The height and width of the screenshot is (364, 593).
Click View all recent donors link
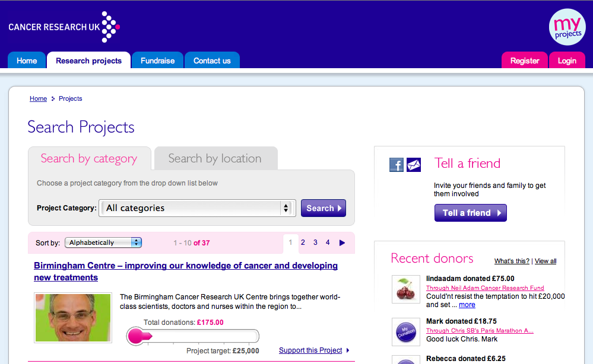click(x=546, y=261)
